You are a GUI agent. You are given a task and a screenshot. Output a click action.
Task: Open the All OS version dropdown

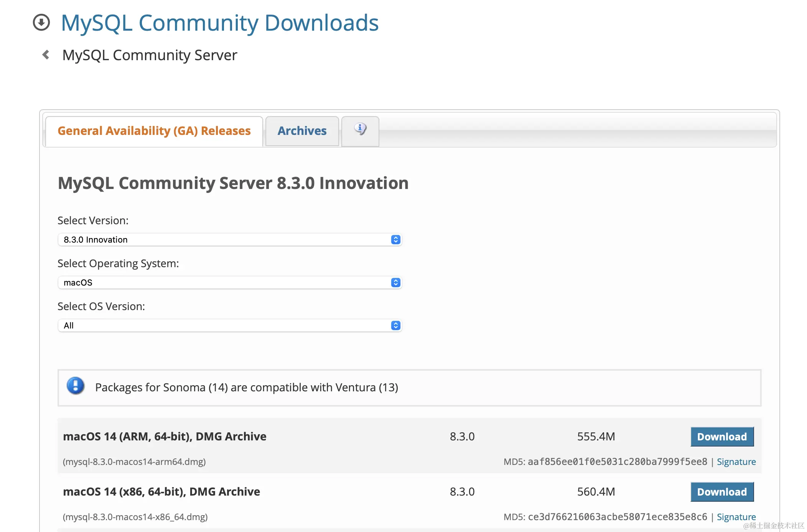coord(226,325)
